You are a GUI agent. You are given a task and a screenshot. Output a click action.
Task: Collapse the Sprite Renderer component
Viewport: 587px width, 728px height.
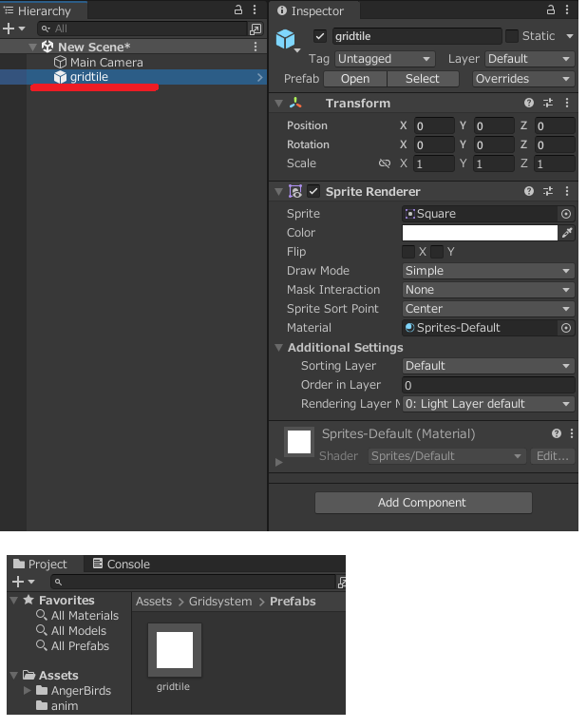coord(279,191)
